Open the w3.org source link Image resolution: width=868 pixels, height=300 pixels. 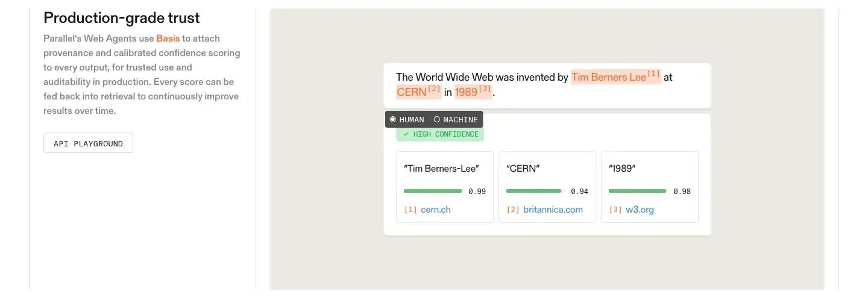point(640,210)
